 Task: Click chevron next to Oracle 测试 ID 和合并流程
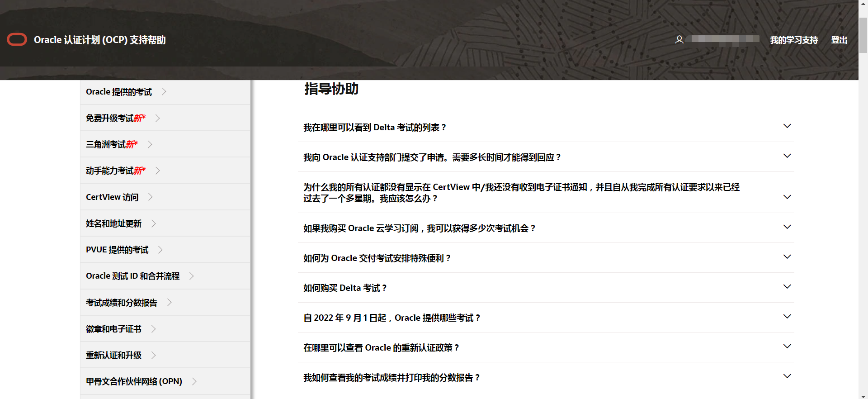point(192,276)
